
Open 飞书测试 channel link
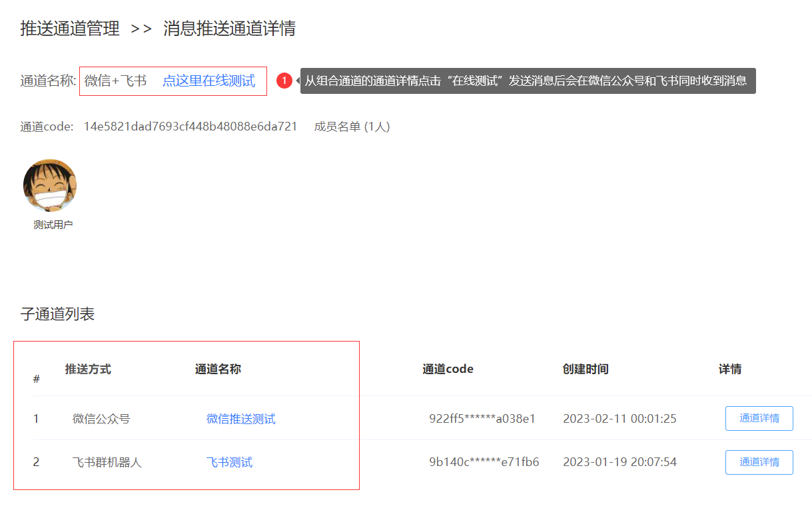229,462
